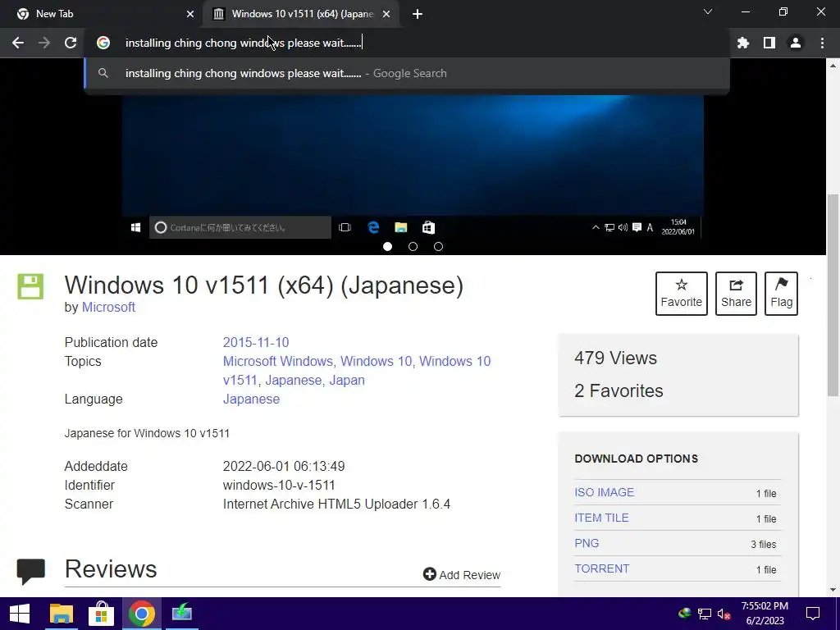This screenshot has width=840, height=630.
Task: Click the browser back arrow
Action: click(18, 43)
